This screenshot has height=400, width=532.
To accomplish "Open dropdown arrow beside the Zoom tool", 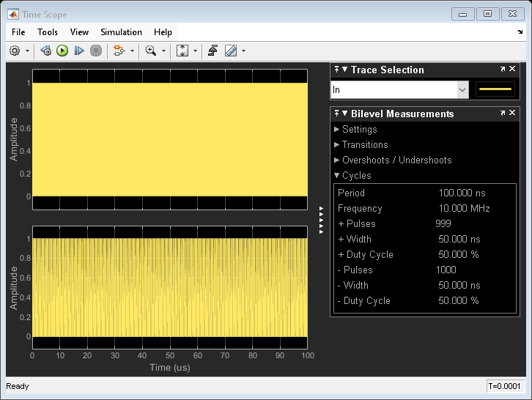I will (163, 51).
